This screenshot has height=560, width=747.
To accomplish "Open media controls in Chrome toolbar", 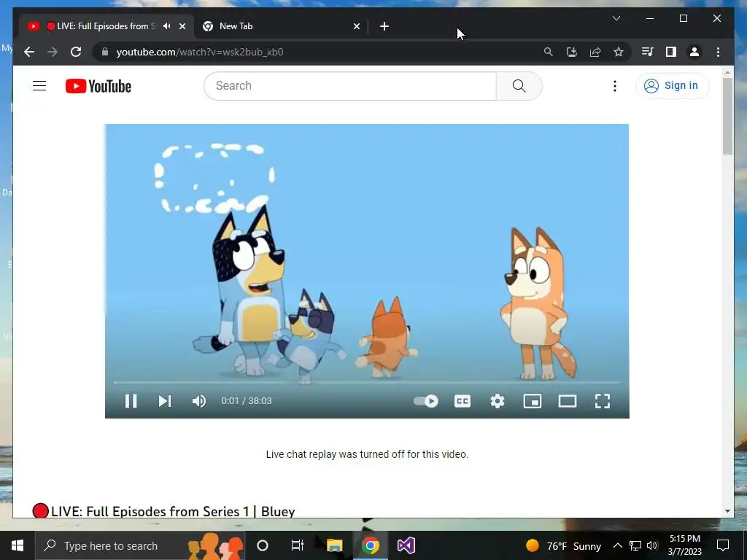I will point(648,52).
